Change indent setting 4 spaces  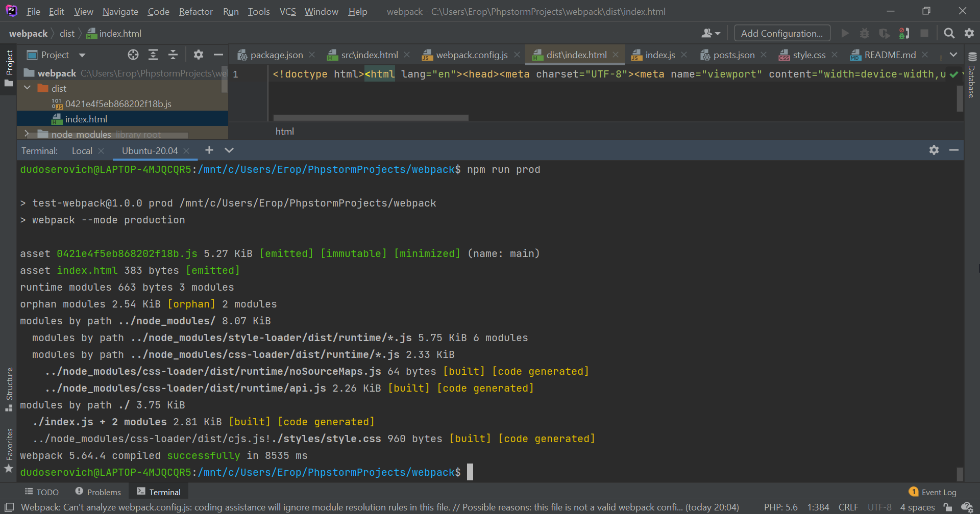(x=917, y=507)
